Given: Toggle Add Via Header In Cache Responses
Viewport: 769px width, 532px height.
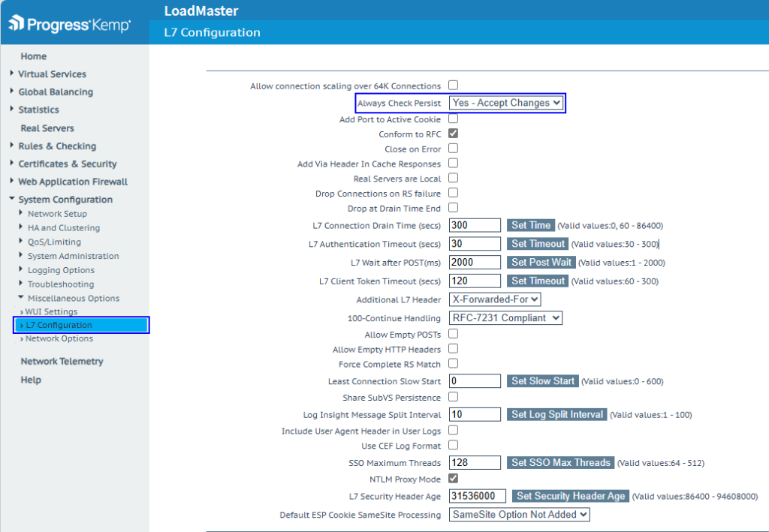Looking at the screenshot, I should (x=453, y=163).
